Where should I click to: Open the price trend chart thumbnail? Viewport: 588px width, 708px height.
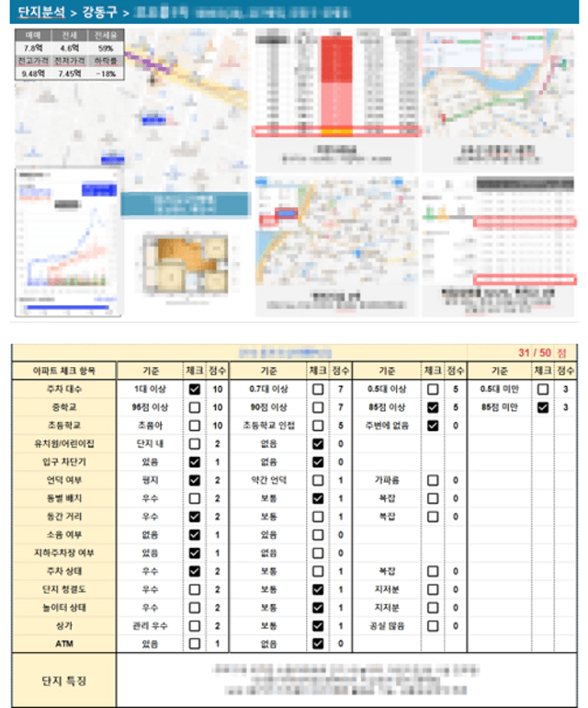pyautogui.click(x=68, y=243)
